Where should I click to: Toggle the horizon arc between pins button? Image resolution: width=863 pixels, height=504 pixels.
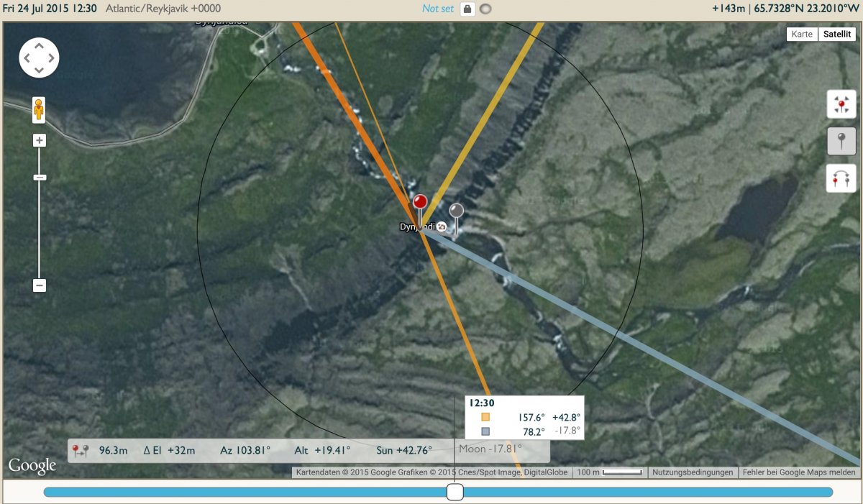(841, 178)
